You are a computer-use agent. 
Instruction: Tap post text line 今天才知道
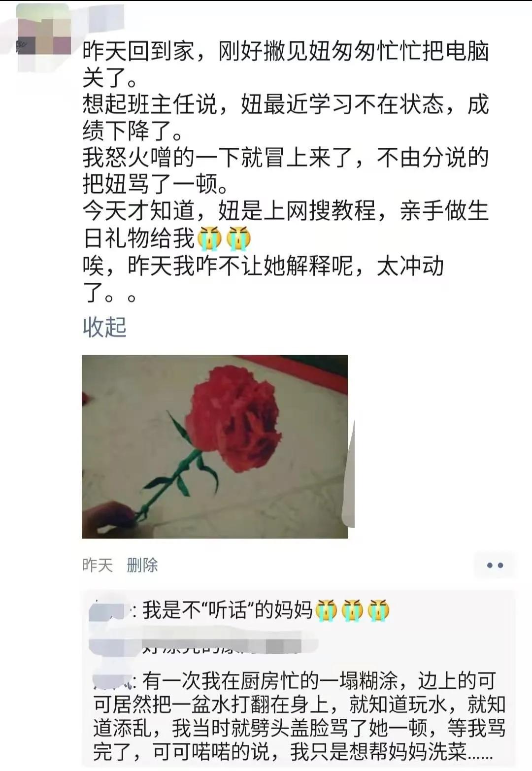tap(285, 211)
